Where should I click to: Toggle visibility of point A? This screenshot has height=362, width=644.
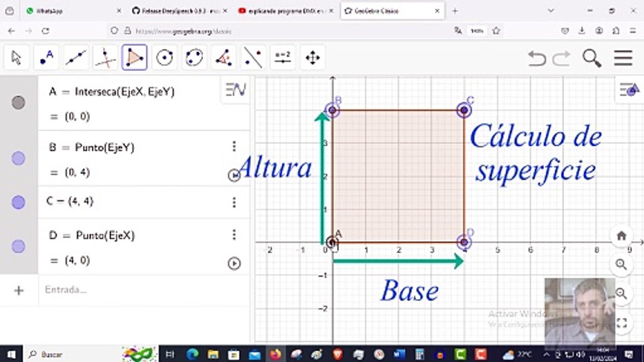(19, 103)
